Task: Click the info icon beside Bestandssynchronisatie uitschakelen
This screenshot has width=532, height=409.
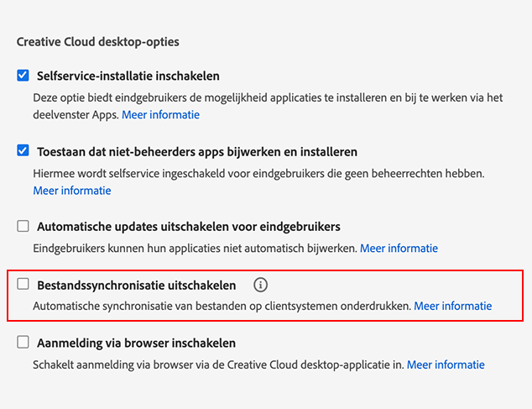Action: pyautogui.click(x=260, y=285)
